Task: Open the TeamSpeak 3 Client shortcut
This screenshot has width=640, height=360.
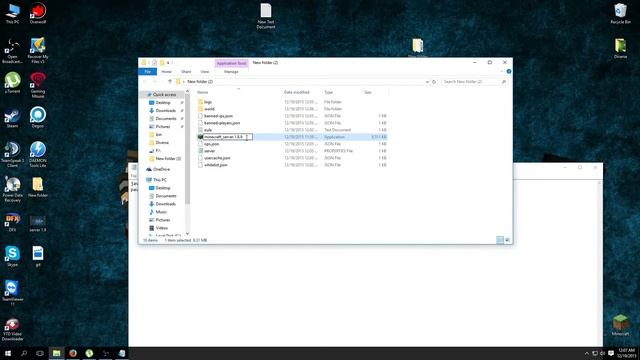Action: click(12, 155)
